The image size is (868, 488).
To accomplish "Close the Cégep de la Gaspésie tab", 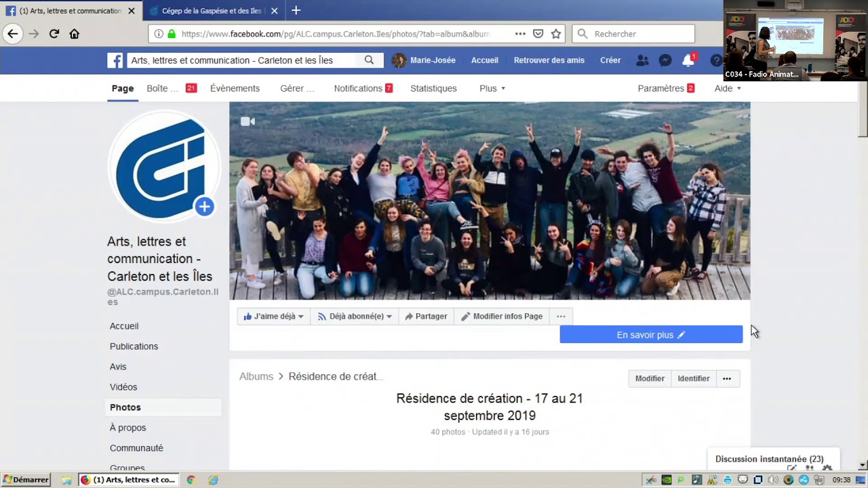I will pyautogui.click(x=274, y=11).
